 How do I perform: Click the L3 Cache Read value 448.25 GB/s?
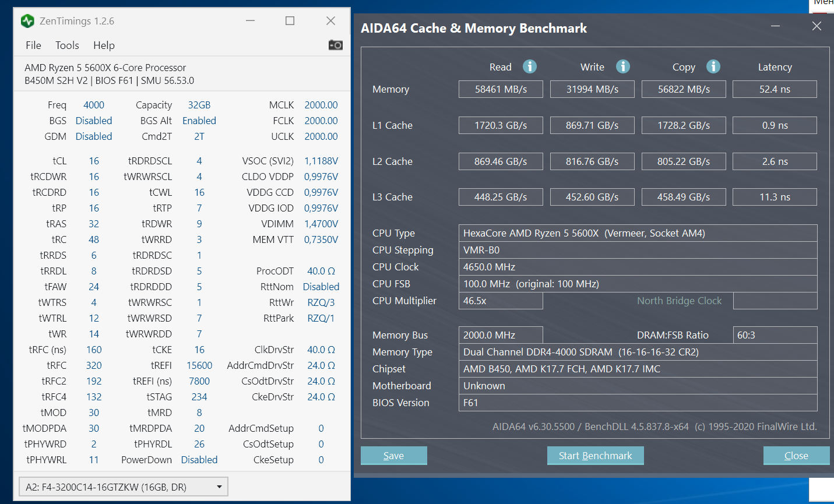point(501,197)
